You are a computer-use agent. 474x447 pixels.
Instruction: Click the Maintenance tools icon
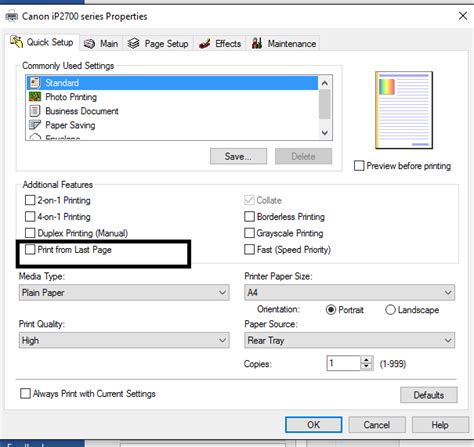pos(257,43)
